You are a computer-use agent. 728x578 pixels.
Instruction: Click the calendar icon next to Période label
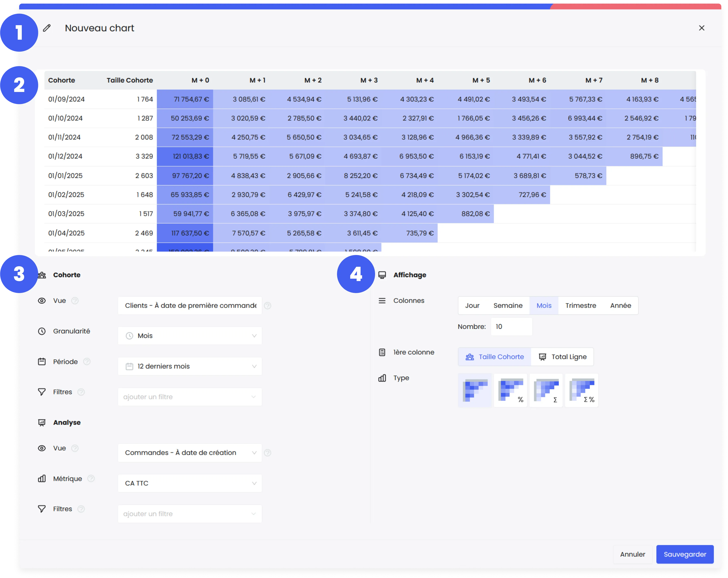point(42,362)
